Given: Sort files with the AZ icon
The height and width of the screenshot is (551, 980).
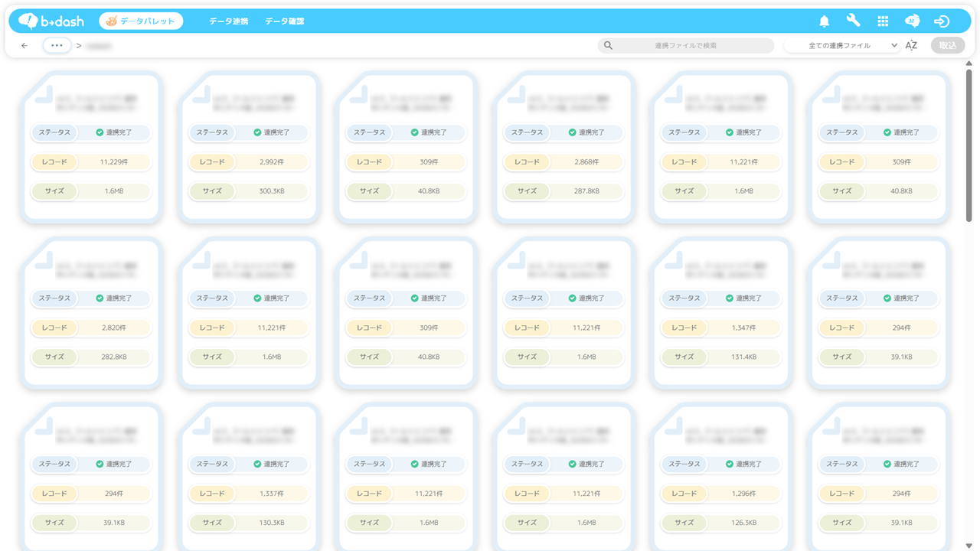Looking at the screenshot, I should [911, 46].
